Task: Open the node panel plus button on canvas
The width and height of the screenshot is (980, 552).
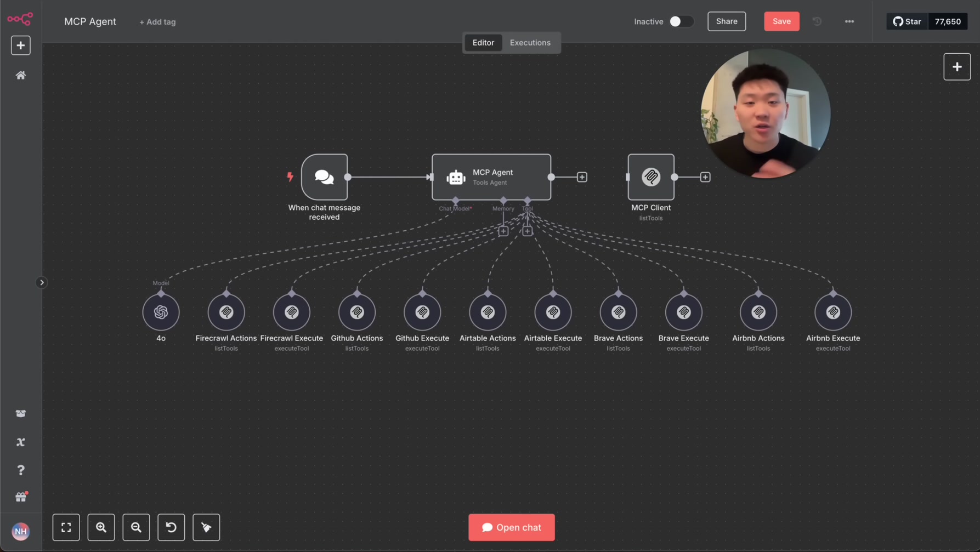Action: (957, 67)
